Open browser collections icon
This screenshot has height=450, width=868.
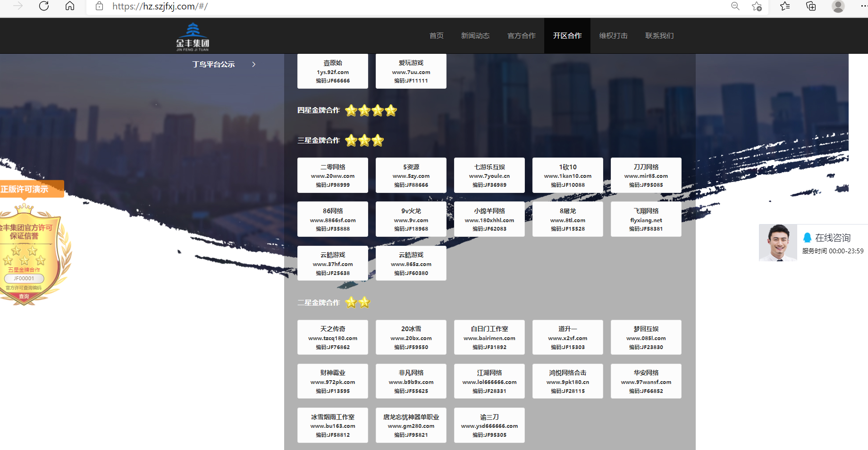[811, 6]
